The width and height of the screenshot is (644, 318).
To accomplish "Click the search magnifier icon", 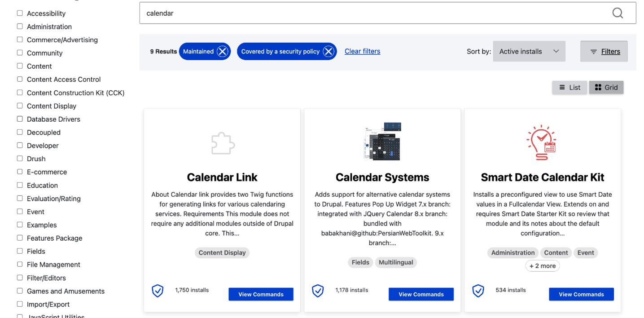I will (x=618, y=13).
